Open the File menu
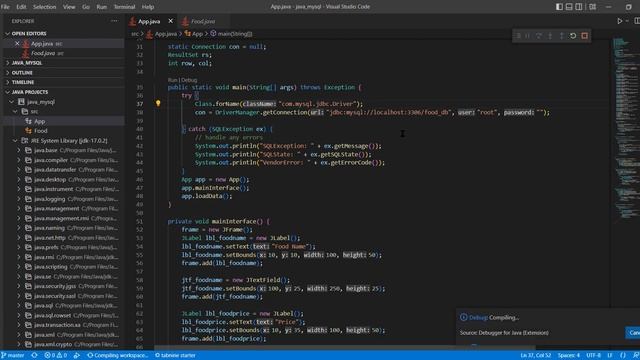The image size is (640, 360). 5,7
